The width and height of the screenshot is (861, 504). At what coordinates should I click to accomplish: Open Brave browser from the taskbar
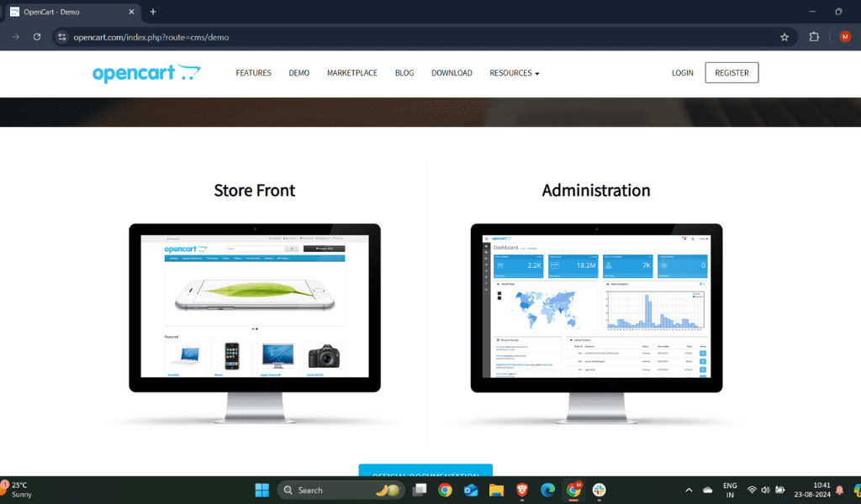[x=521, y=490]
